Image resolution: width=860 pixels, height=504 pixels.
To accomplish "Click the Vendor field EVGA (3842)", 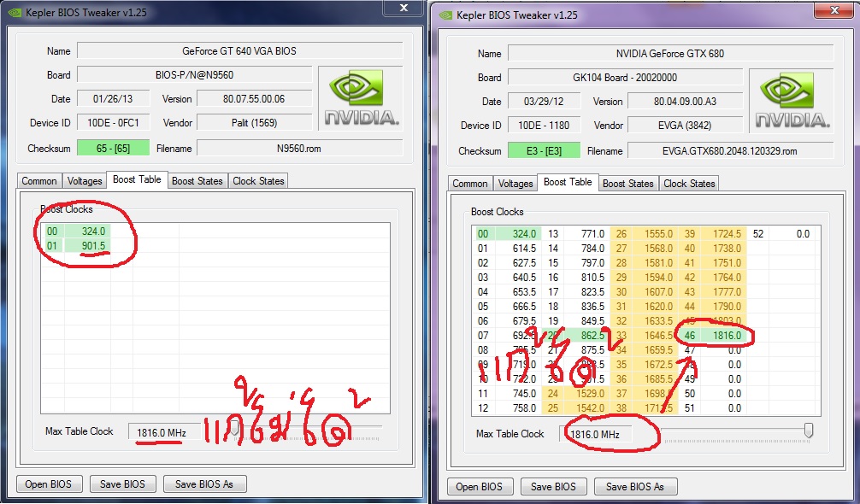I will point(685,126).
